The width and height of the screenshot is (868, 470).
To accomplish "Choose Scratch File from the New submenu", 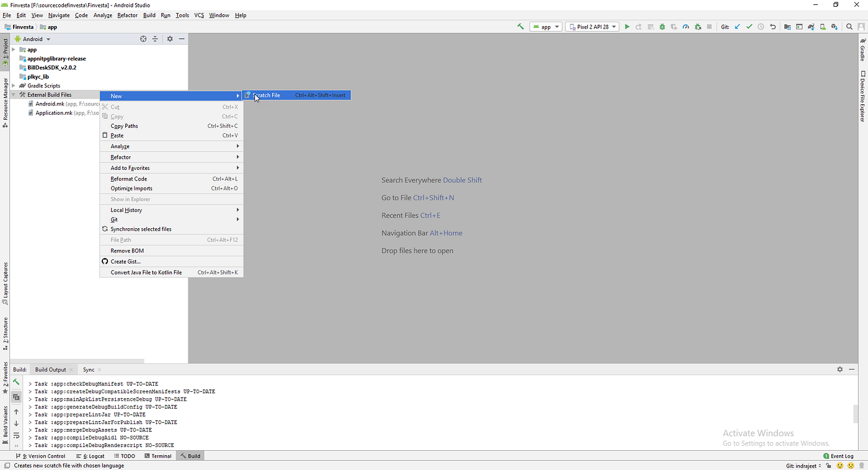I will pos(267,95).
